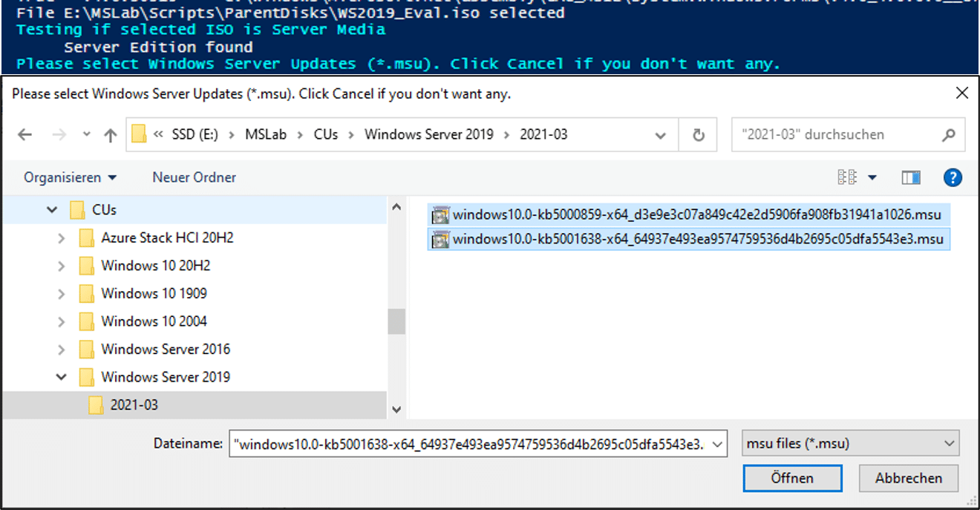Select Windows Server 2016 folder

coord(166,349)
